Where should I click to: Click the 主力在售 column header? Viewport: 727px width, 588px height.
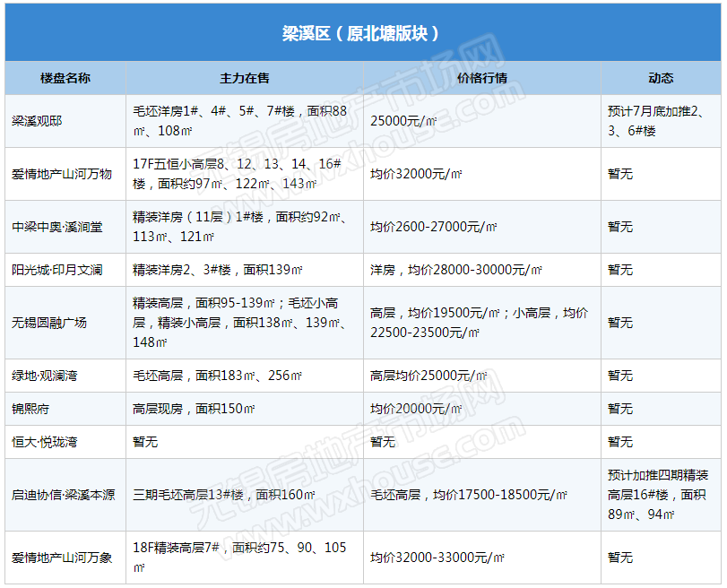[244, 78]
